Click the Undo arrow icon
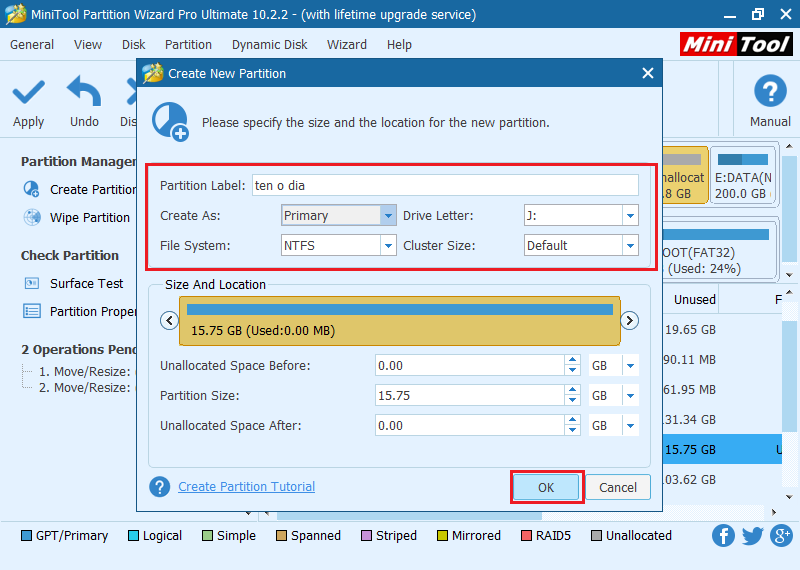 tap(84, 91)
